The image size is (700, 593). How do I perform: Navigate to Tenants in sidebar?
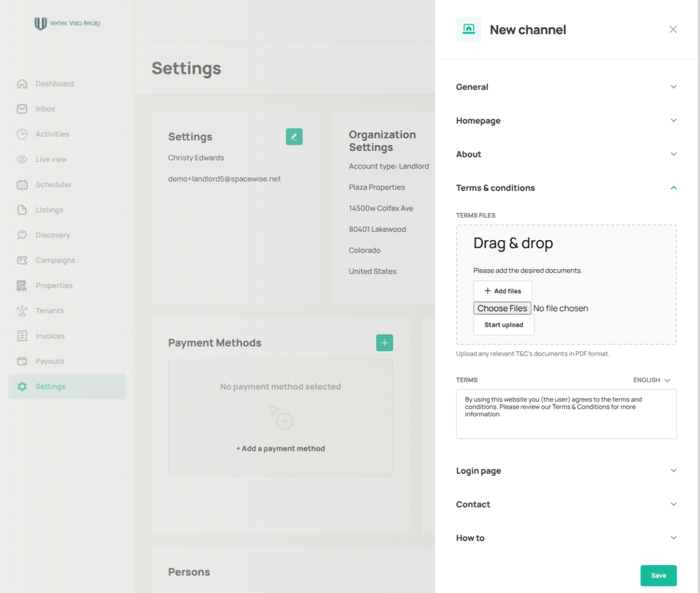coord(67,311)
